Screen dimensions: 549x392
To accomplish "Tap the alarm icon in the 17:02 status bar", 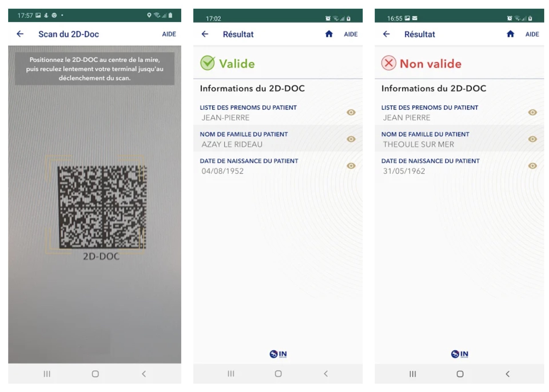I will 328,19.
